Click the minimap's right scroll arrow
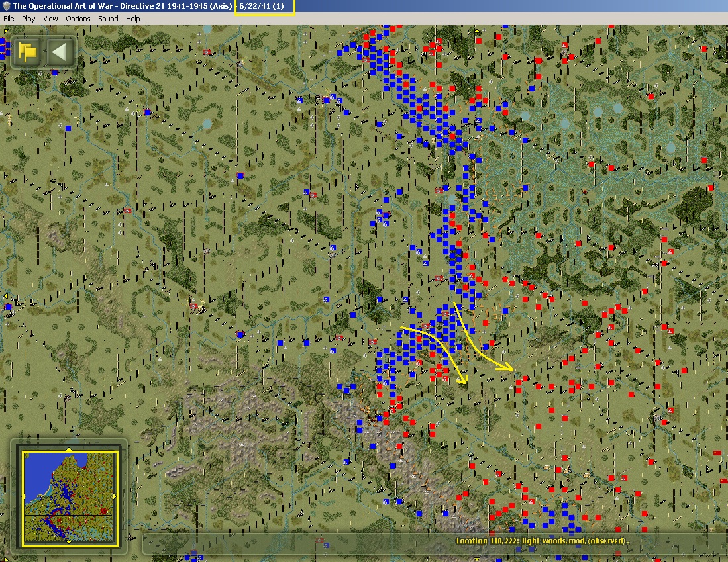Image resolution: width=728 pixels, height=562 pixels. 115,496
